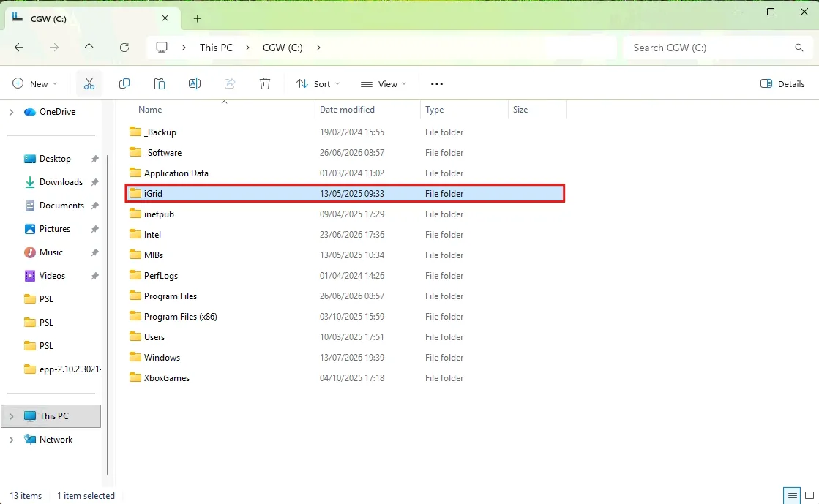Click the Search CGW (C:) field

click(x=718, y=48)
